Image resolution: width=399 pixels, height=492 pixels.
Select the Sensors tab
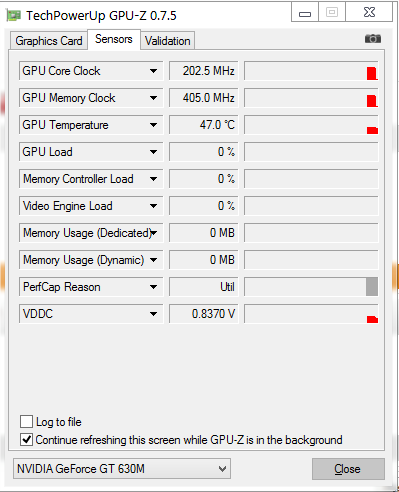pos(114,39)
